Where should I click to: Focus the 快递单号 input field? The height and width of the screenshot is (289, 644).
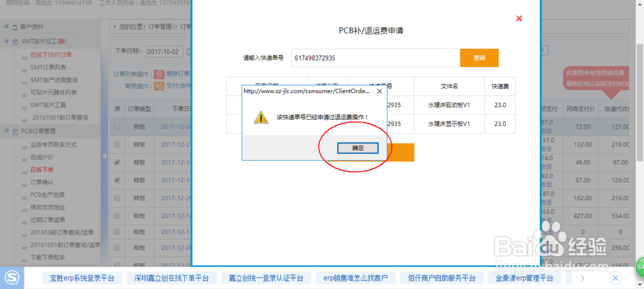375,58
